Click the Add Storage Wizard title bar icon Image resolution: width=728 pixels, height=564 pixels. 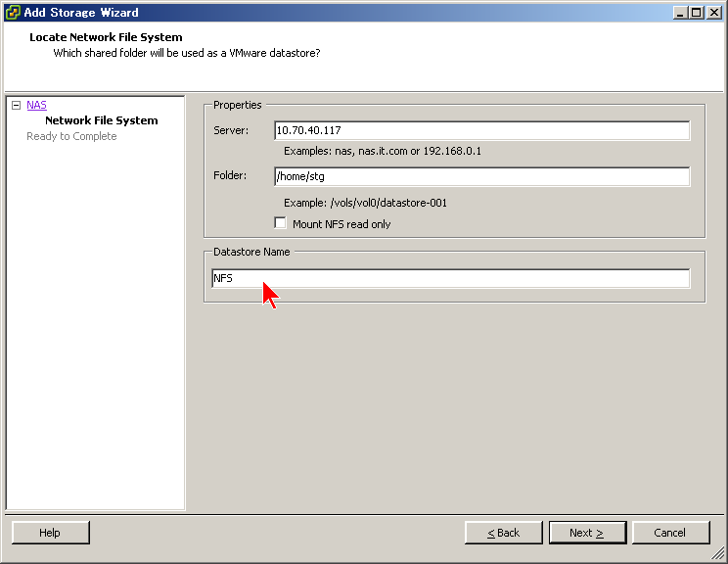coord(13,13)
